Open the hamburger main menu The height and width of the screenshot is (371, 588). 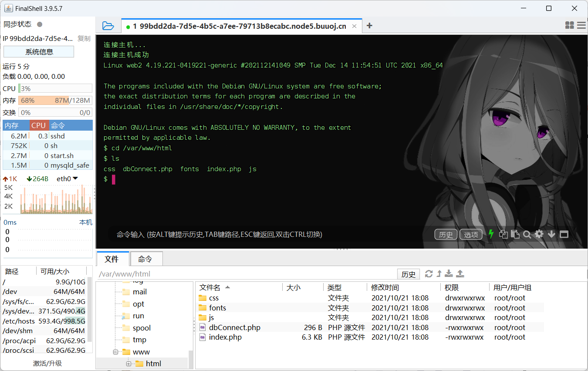(x=581, y=26)
